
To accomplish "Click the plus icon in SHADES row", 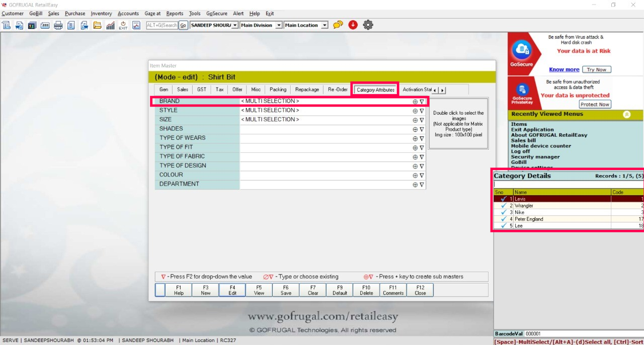I will 415,129.
